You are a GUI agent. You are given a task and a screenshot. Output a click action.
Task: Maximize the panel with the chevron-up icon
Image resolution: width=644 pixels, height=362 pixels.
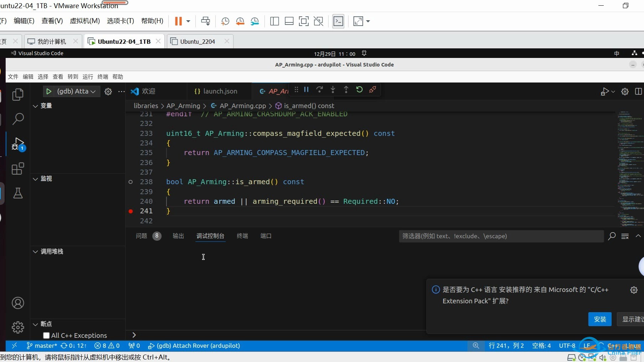[x=638, y=236]
